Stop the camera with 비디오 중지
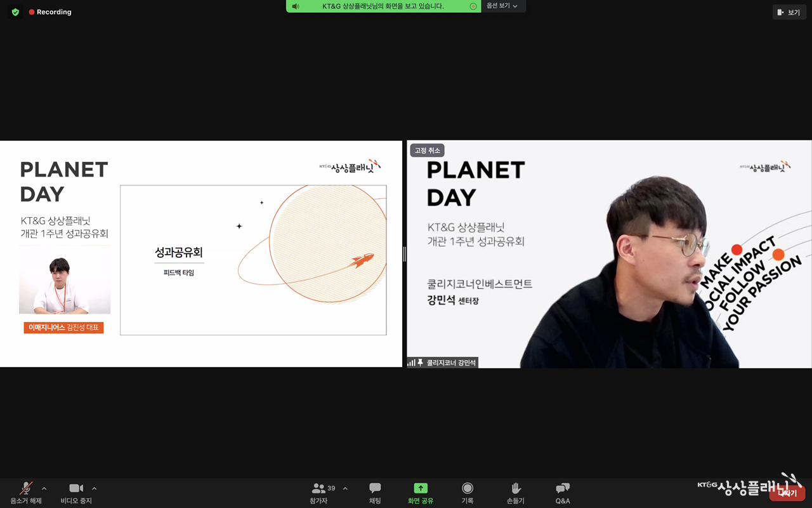 pos(76,493)
